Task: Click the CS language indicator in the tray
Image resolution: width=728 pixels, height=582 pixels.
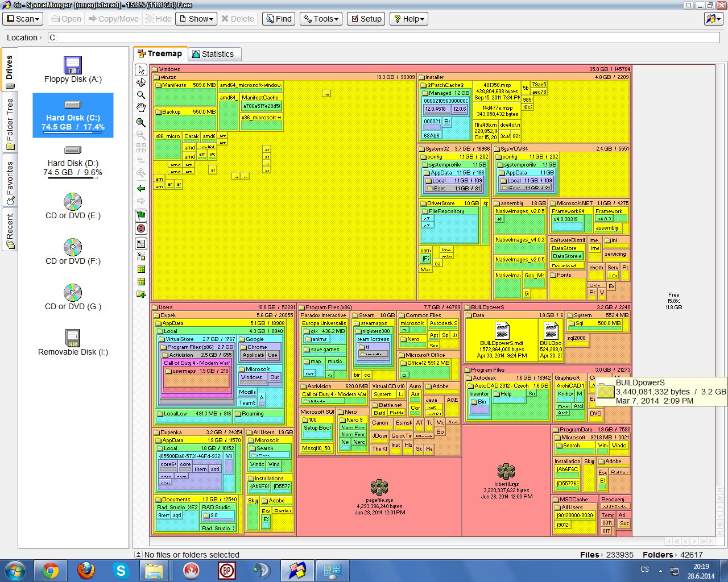Action: point(644,569)
